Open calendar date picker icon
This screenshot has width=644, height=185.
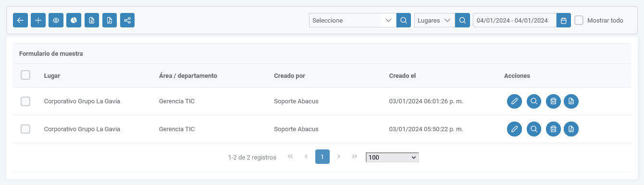[x=564, y=20]
